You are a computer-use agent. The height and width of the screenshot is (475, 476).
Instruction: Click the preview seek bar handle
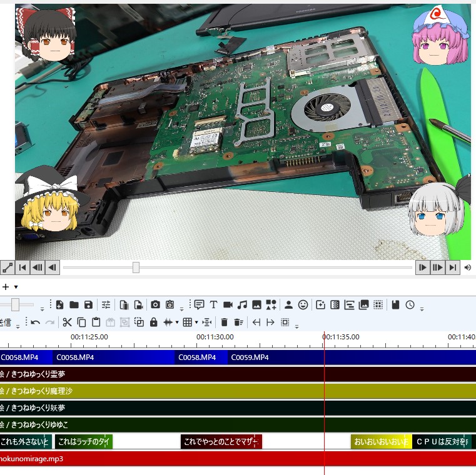136,267
